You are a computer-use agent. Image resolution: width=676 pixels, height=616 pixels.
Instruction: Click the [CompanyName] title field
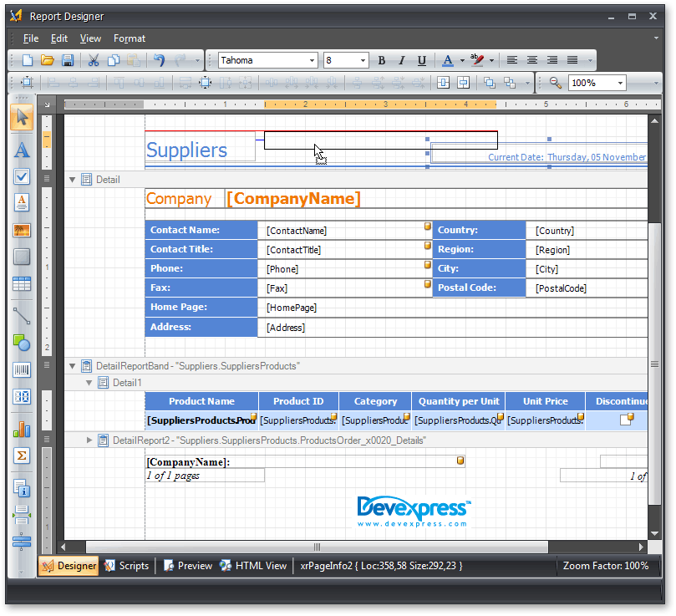[x=293, y=199]
